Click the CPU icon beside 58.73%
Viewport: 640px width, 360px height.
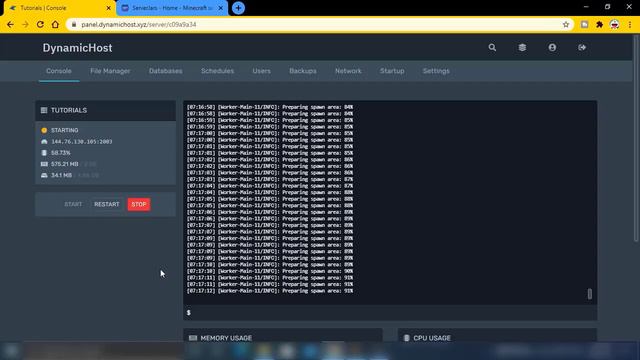(44, 153)
